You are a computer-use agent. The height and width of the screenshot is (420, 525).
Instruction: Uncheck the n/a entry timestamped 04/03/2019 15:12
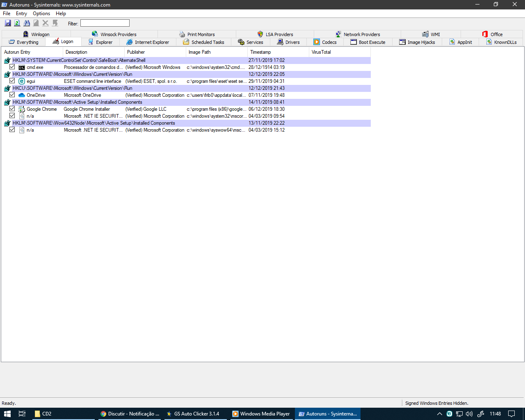pos(12,130)
